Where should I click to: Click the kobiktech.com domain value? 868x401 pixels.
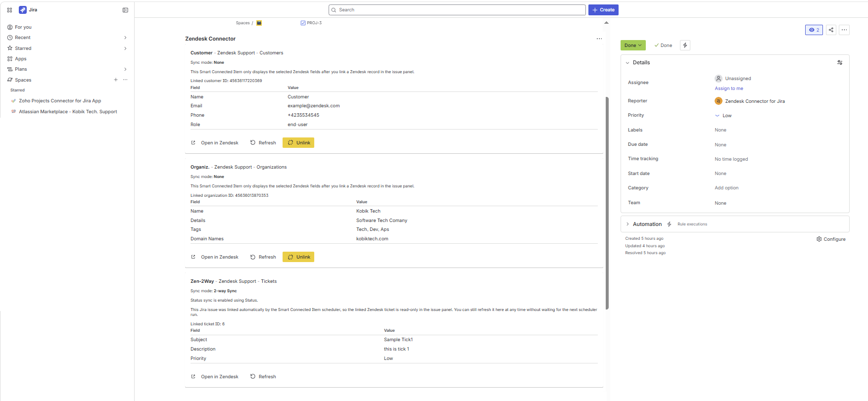pos(372,239)
